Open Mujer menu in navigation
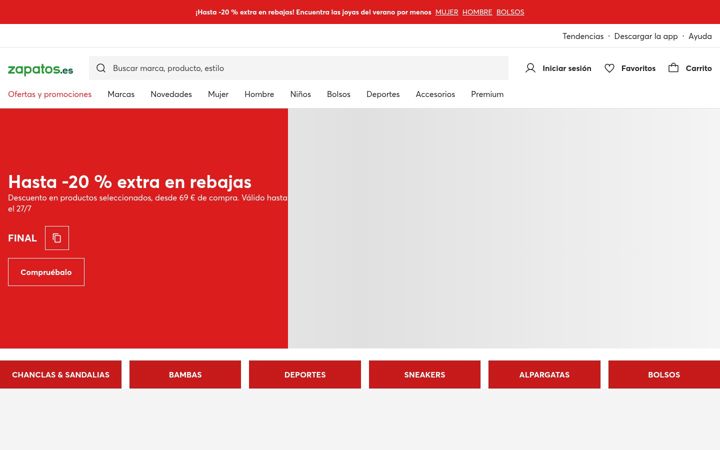Screen dimensions: 720x450 [218, 94]
